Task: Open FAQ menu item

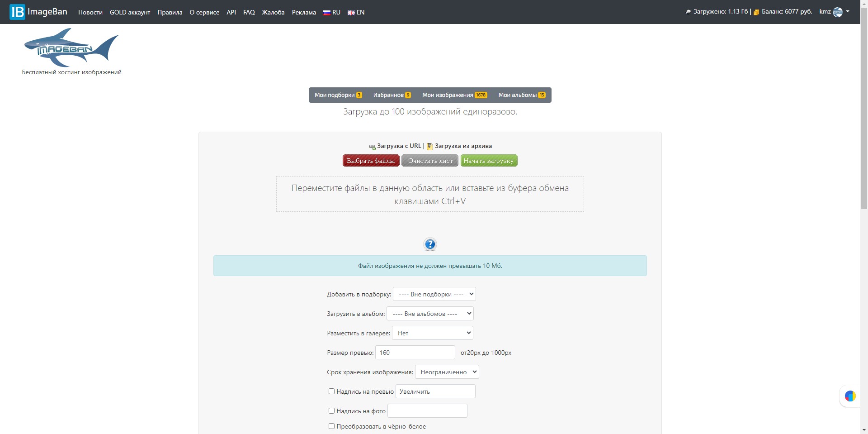Action: [249, 12]
